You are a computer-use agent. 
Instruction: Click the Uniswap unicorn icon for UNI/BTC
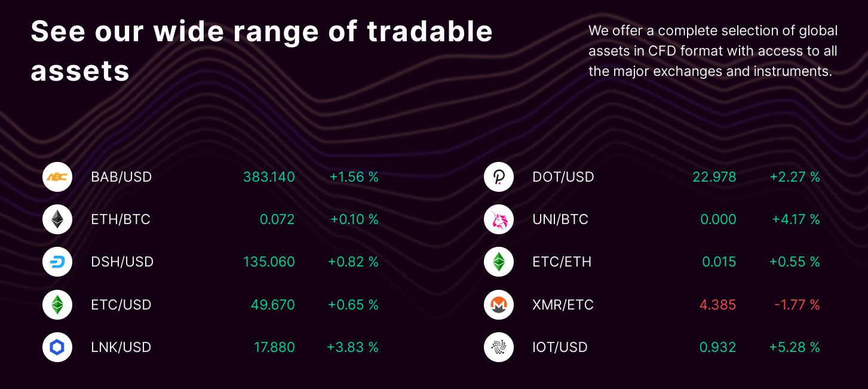pos(499,219)
